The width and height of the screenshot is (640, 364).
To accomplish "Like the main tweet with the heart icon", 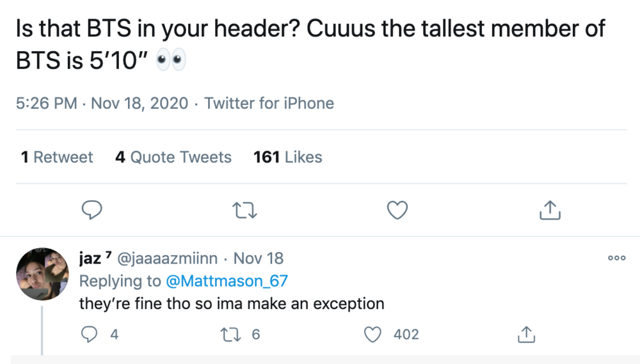I will point(397,210).
